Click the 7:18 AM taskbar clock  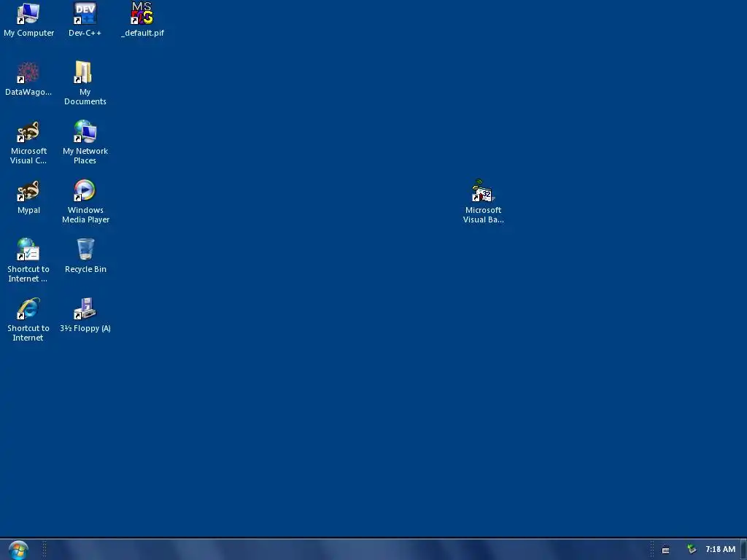(720, 550)
